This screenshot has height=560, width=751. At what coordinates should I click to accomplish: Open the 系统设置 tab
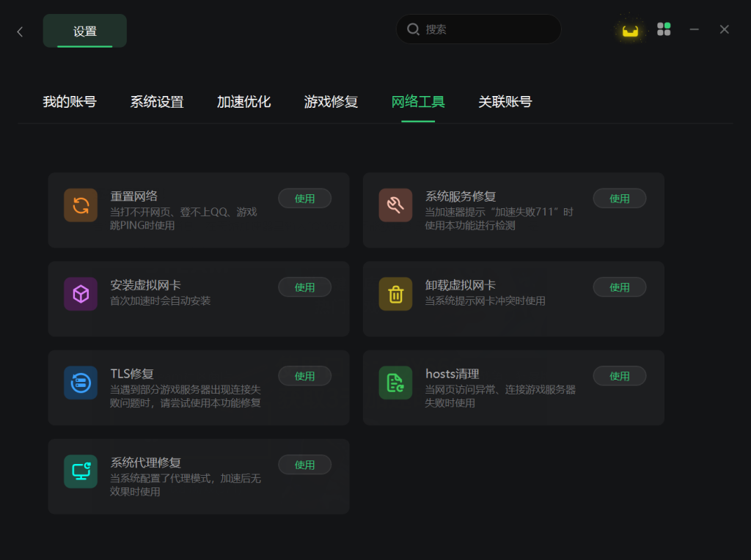point(157,101)
